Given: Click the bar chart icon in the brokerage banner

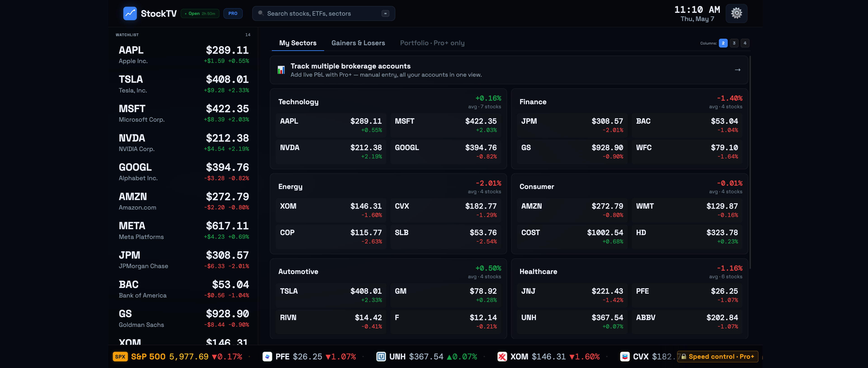Looking at the screenshot, I should [281, 70].
